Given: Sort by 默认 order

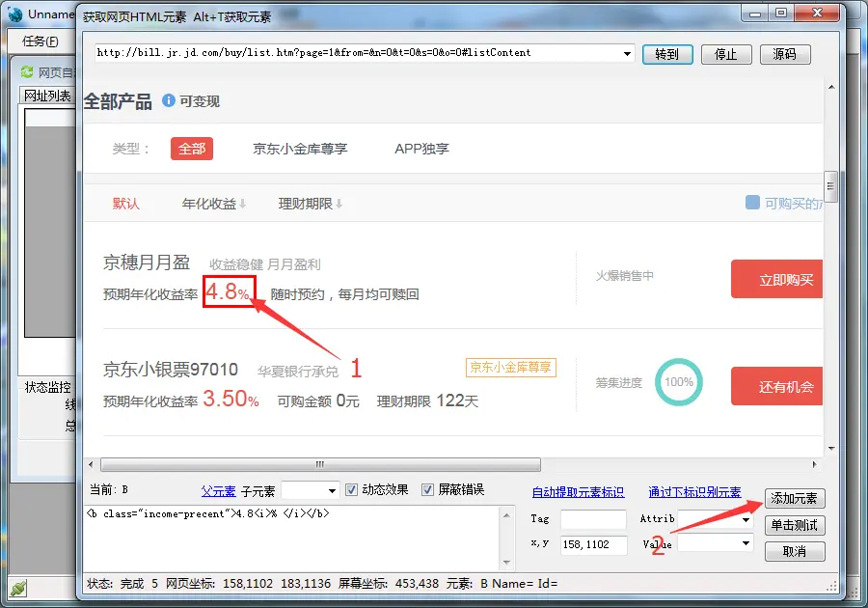Looking at the screenshot, I should pos(125,204).
